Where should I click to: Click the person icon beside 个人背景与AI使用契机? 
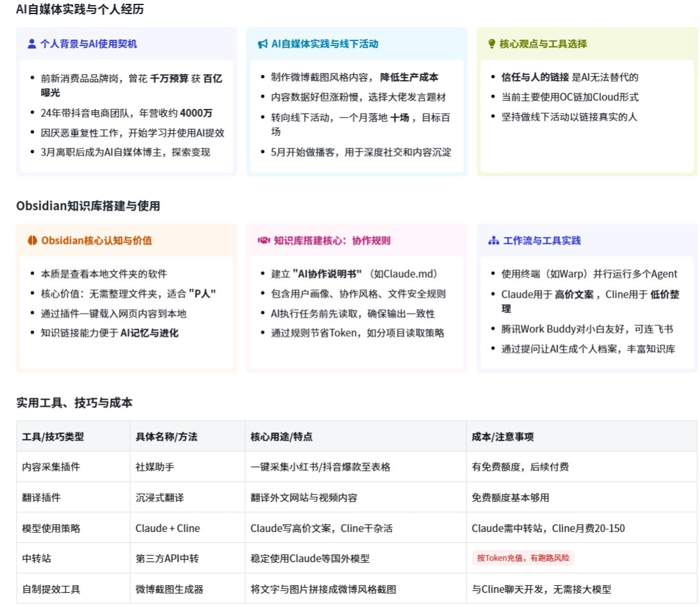pos(32,44)
